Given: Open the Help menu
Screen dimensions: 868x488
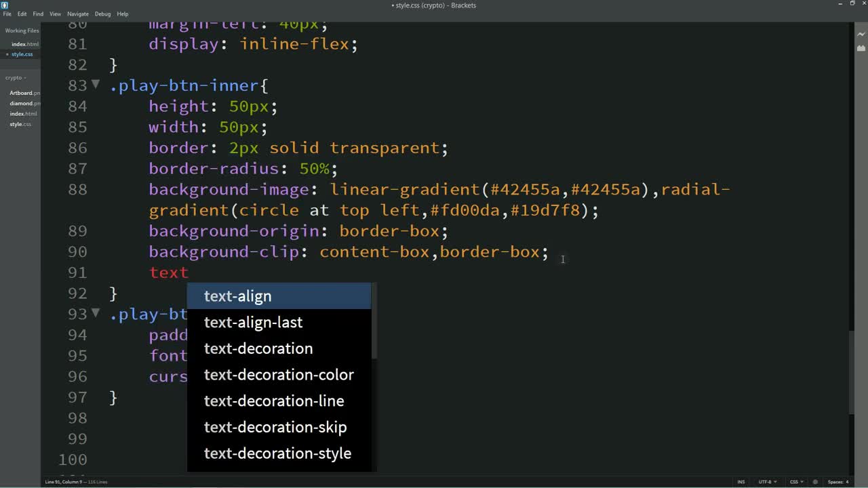Looking at the screenshot, I should click(123, 14).
